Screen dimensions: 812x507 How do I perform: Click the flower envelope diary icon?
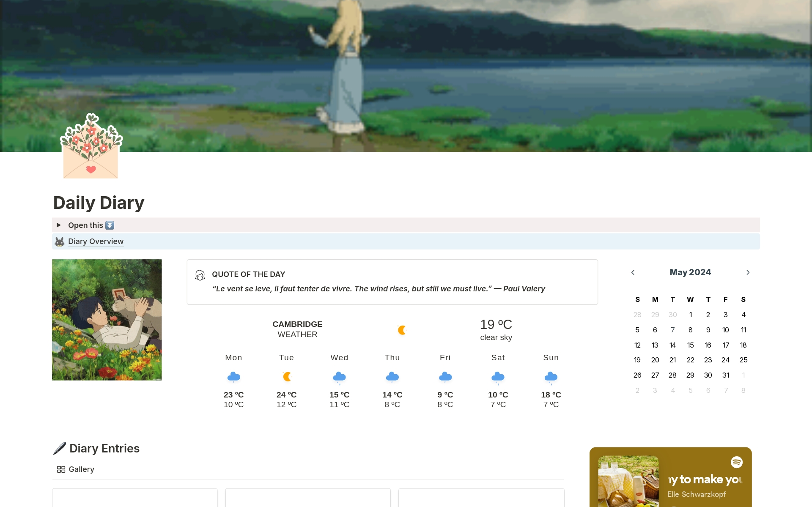91,150
